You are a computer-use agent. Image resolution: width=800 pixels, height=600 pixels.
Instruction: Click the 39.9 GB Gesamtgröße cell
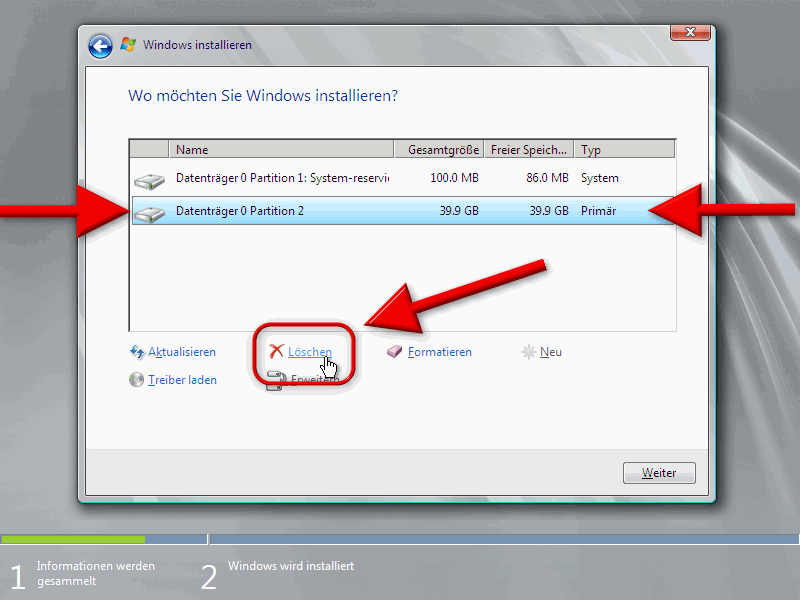(x=459, y=211)
